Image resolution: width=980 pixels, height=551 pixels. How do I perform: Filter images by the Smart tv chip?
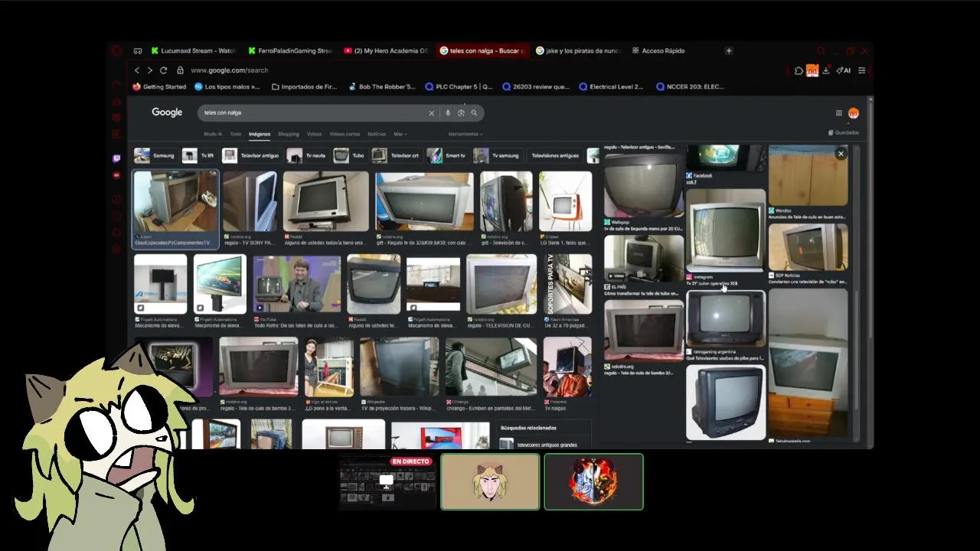[x=446, y=155]
